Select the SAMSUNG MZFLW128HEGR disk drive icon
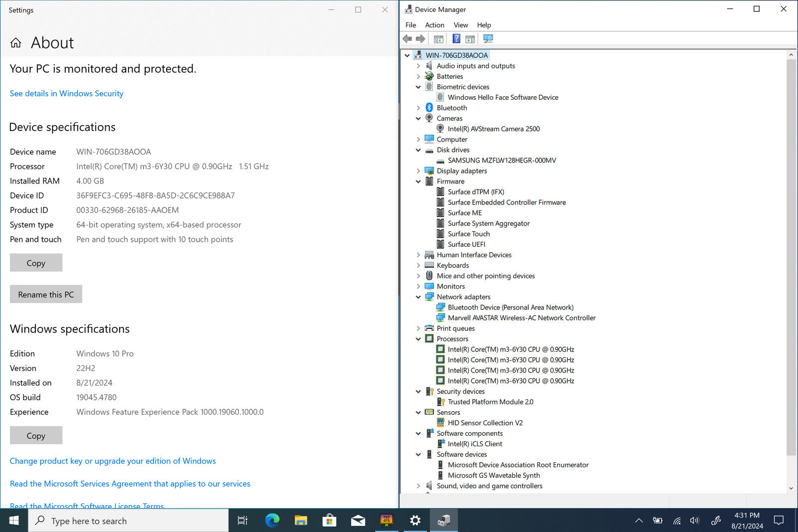 [x=440, y=161]
